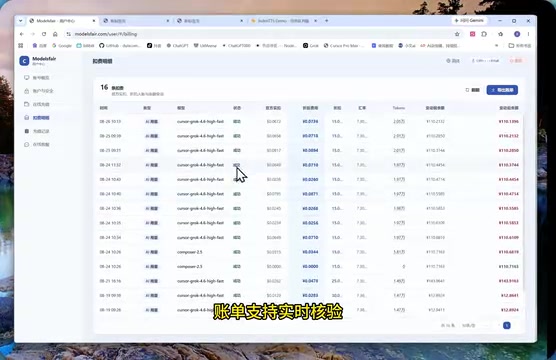Open the per-page size dropdown in pagination

click(x=476, y=325)
